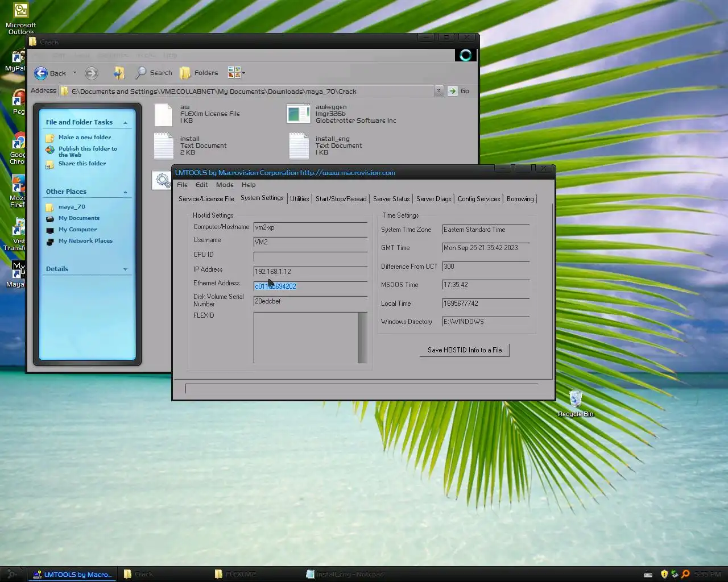Screen dimensions: 728x582
Task: Open Search in the Crack folder window
Action: (x=154, y=73)
